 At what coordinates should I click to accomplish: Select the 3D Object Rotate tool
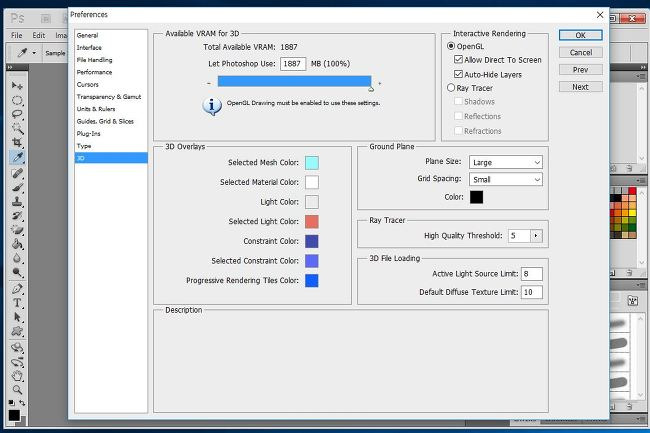[x=17, y=348]
